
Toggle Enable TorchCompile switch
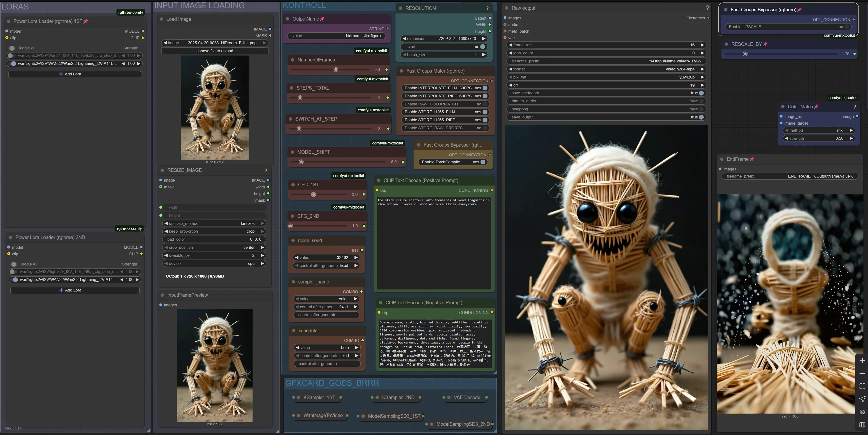pos(483,162)
